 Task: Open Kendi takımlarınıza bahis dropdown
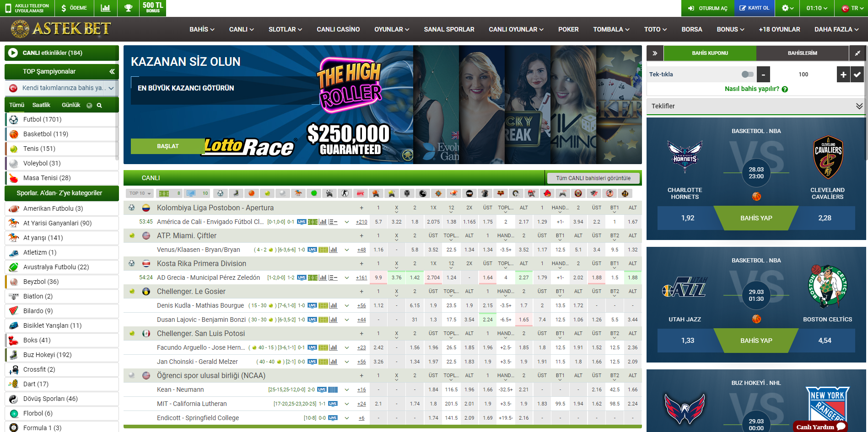click(62, 88)
